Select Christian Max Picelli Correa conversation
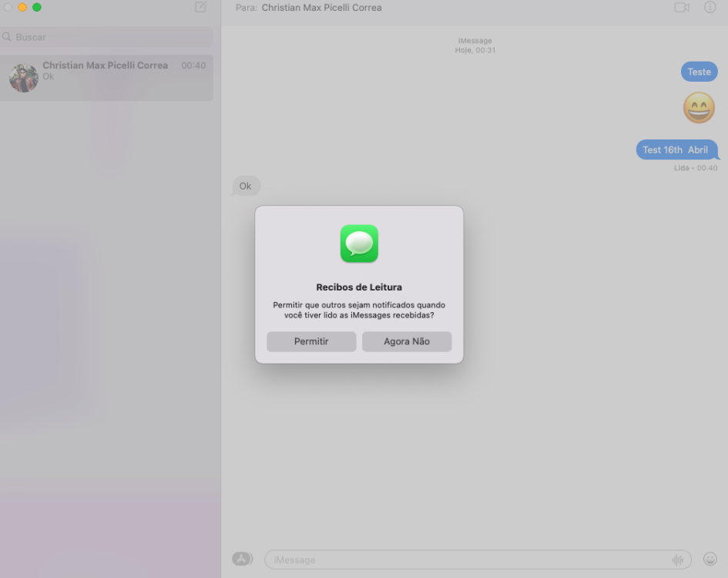Viewport: 728px width, 578px height. click(x=107, y=78)
